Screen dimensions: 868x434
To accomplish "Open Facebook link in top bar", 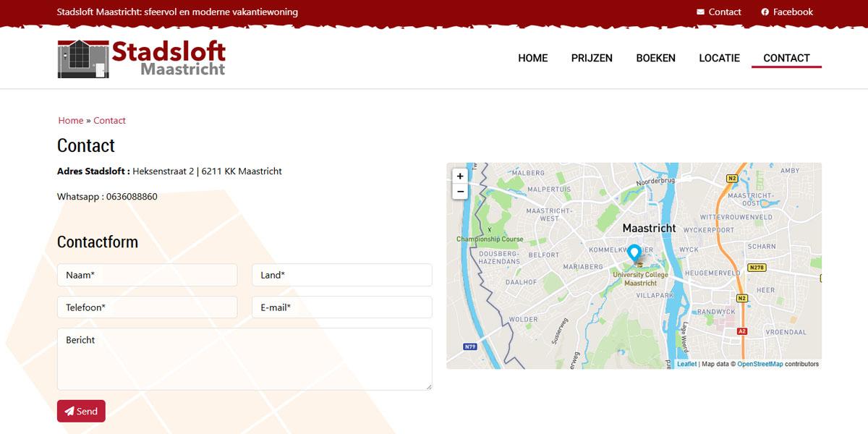I will 787,12.
